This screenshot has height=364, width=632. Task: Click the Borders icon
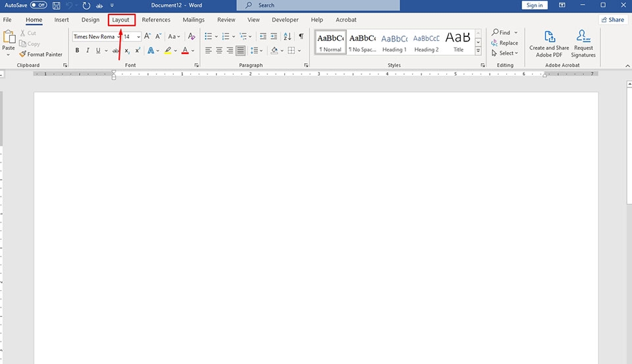click(x=292, y=51)
